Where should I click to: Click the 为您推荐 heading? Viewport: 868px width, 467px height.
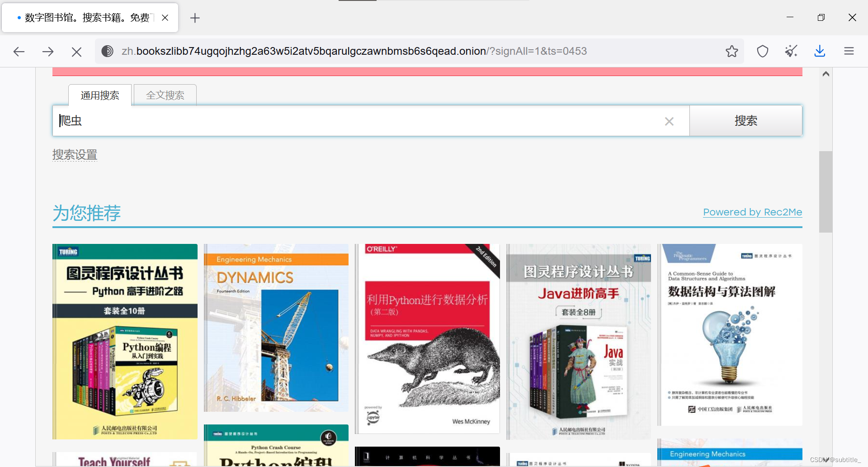pyautogui.click(x=87, y=213)
